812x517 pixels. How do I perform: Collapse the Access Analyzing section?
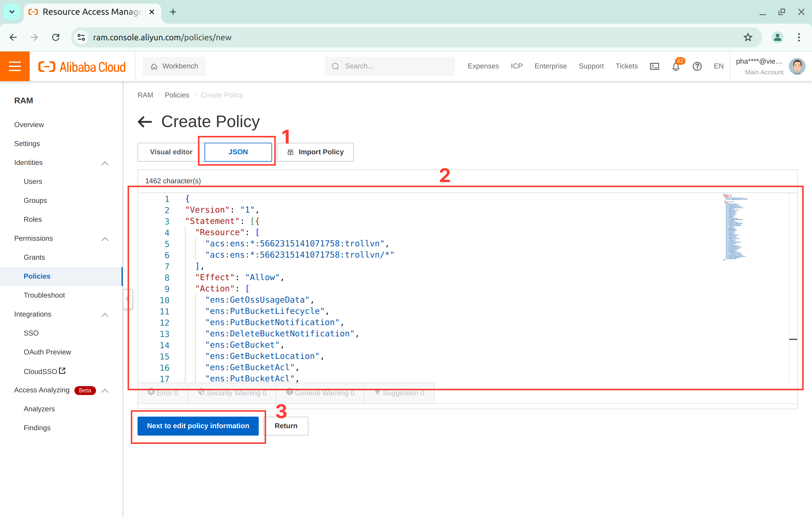[x=105, y=391]
